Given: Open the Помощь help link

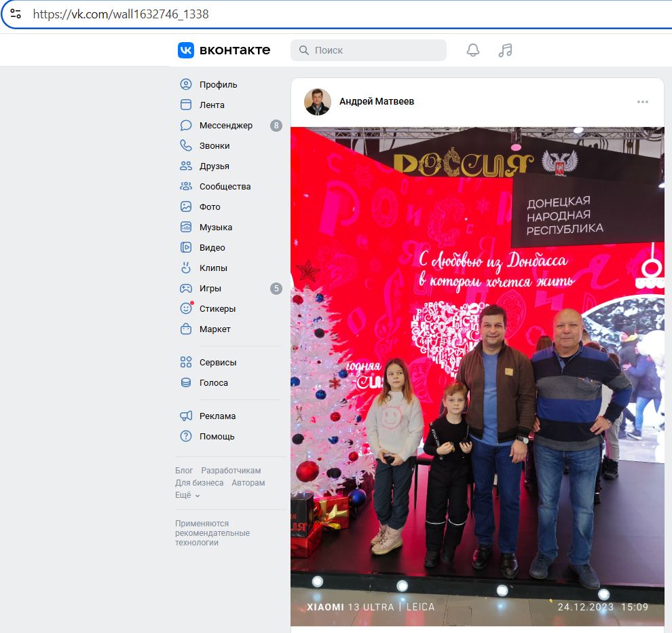Looking at the screenshot, I should (217, 437).
